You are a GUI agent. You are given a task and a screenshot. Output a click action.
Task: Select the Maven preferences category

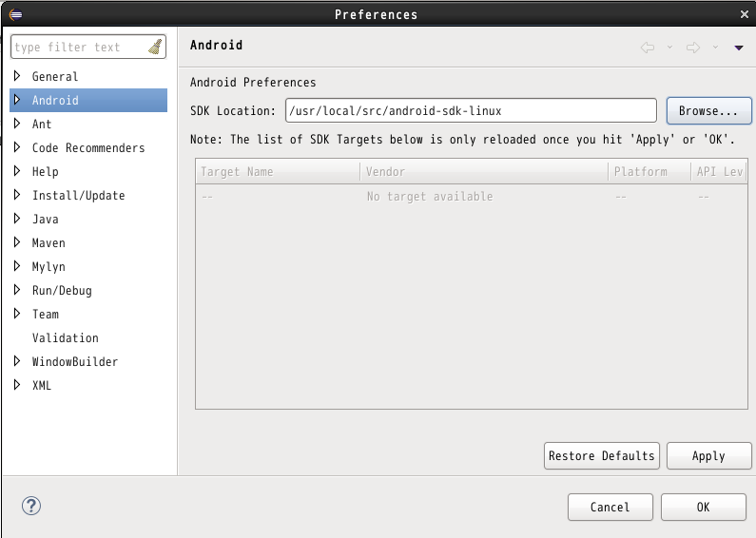pos(48,242)
